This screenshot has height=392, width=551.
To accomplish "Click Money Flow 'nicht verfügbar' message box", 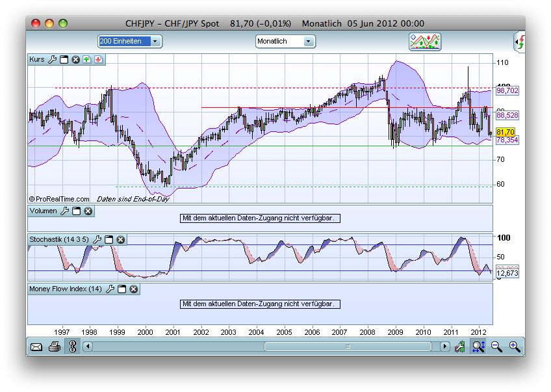I will [x=260, y=304].
